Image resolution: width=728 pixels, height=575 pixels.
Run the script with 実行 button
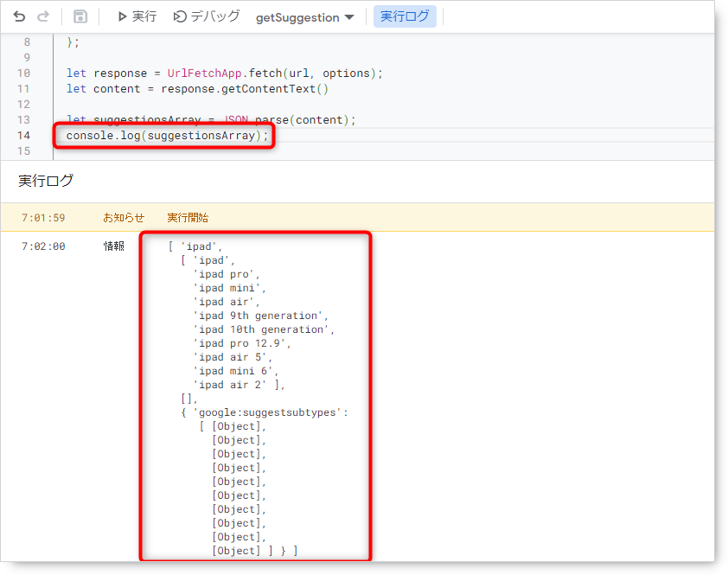point(137,16)
